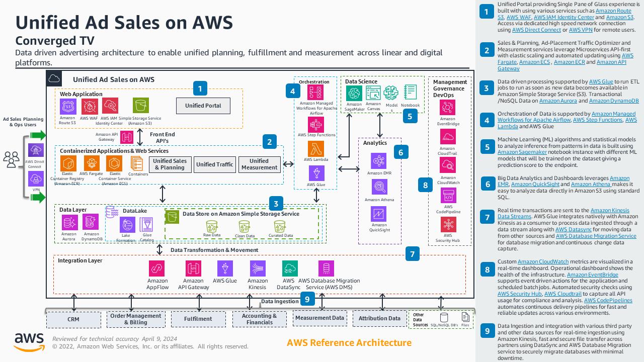Select the AWS CodePipeline icon
The image size is (644, 362).
click(x=448, y=195)
